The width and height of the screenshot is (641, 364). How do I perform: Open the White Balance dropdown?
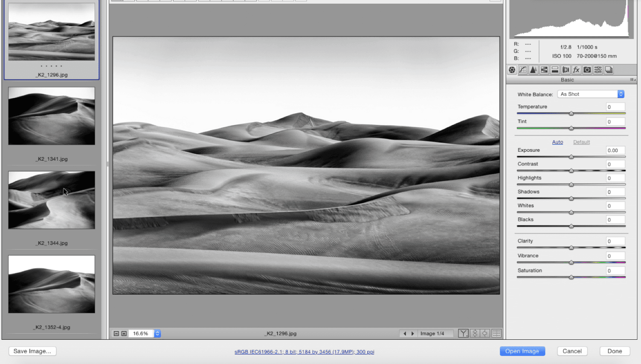tap(591, 94)
